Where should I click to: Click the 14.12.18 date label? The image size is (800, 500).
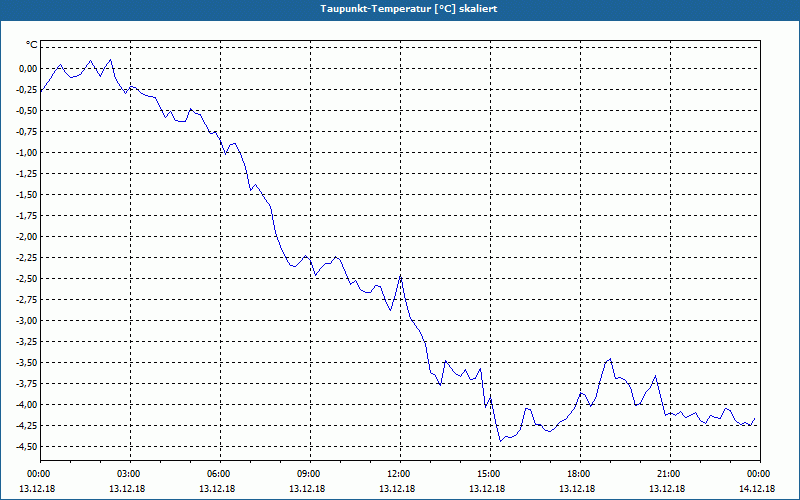coord(757,489)
